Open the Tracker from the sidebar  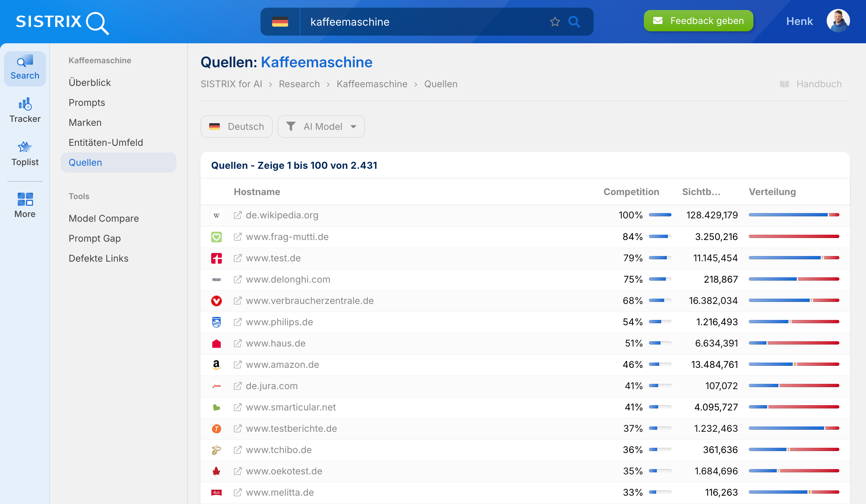pyautogui.click(x=24, y=110)
